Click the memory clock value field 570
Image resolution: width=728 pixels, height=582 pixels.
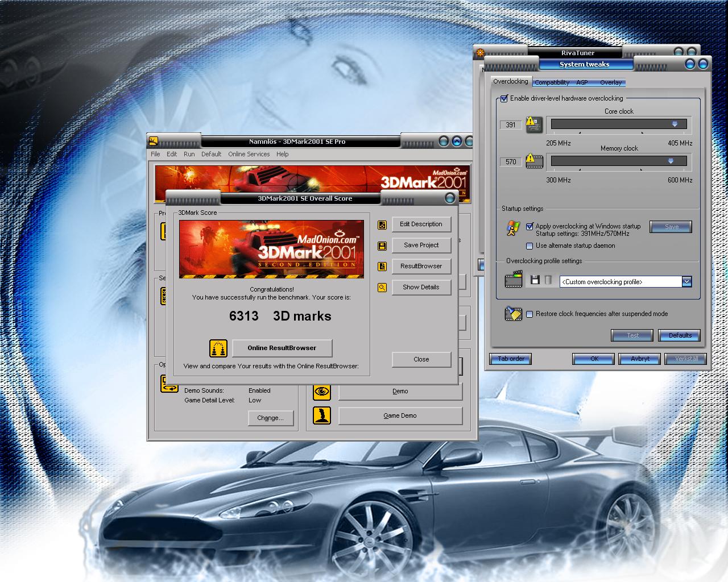(x=511, y=162)
